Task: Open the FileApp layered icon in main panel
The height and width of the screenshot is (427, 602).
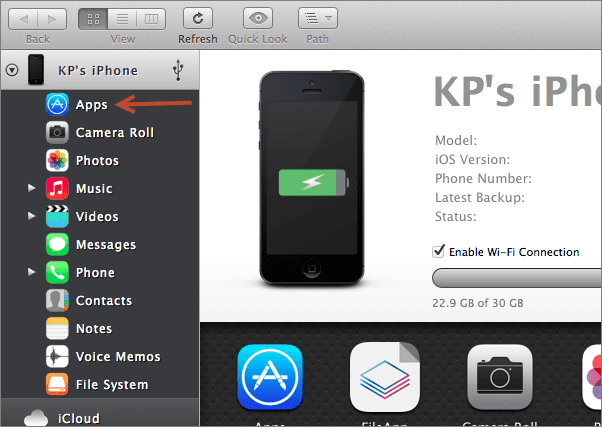Action: [x=384, y=377]
